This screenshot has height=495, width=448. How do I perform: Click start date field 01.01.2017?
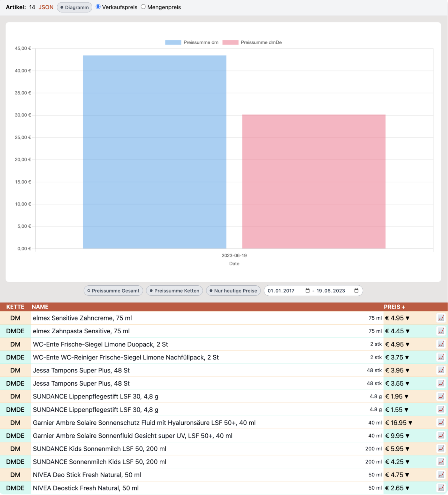coord(281,291)
